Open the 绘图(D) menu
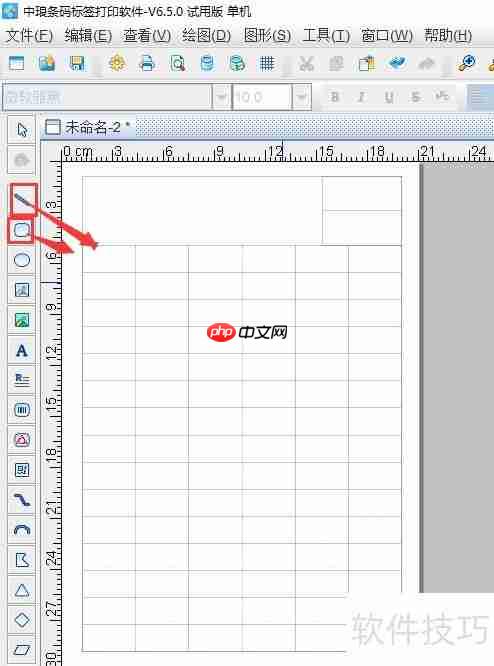The width and height of the screenshot is (494, 666). tap(206, 35)
